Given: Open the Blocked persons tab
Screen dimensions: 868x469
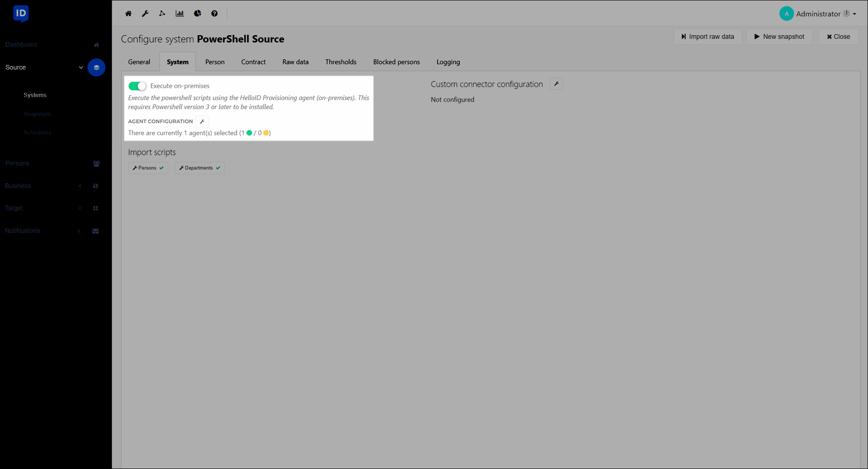Looking at the screenshot, I should (x=397, y=62).
